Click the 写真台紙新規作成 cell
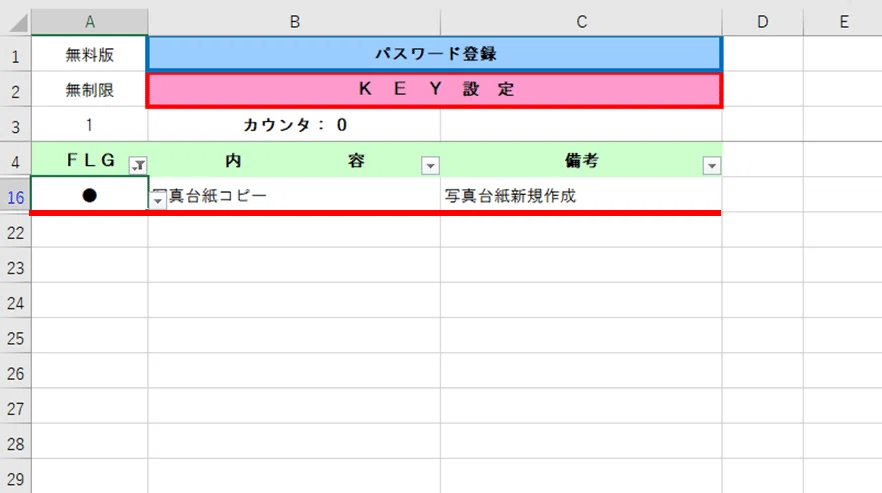This screenshot has height=493, width=882. [x=581, y=195]
